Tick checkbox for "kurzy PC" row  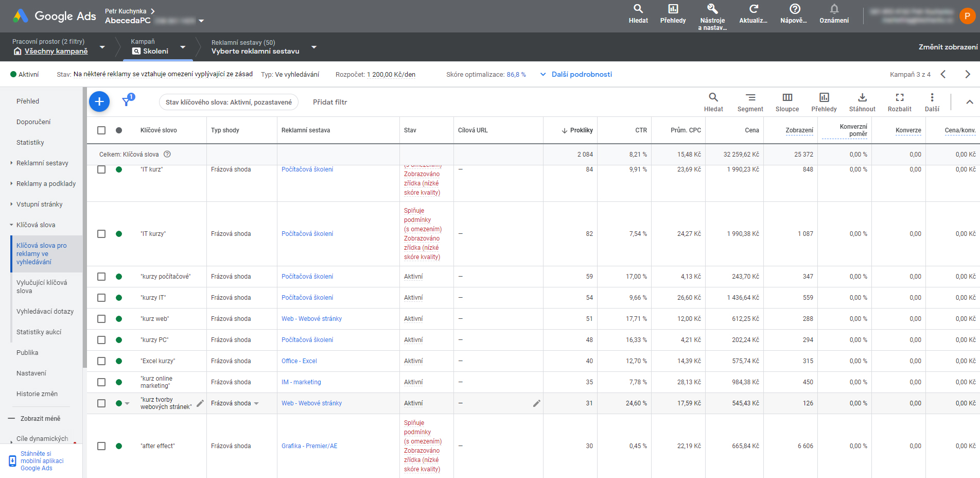(101, 340)
